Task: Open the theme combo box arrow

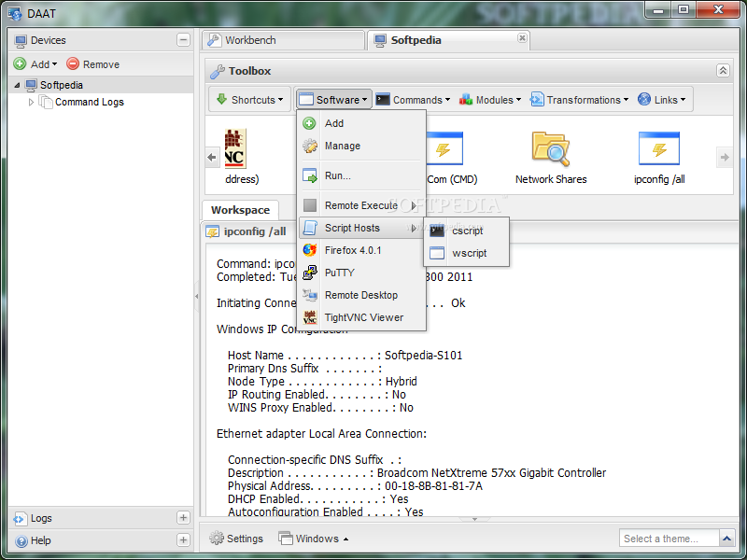Action: 726,539
